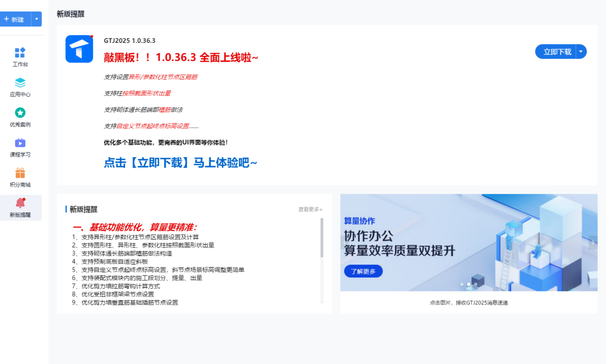This screenshot has height=364, width=606.
Task: Click 按照截面形状出量 red text
Action: click(146, 93)
